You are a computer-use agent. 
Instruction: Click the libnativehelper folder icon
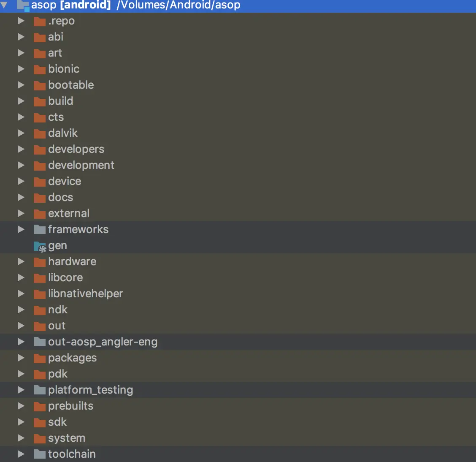[x=40, y=294]
